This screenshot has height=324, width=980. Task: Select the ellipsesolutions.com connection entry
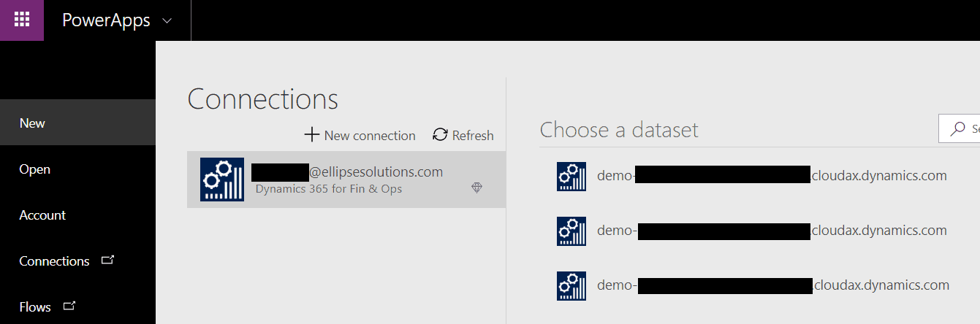(x=346, y=180)
